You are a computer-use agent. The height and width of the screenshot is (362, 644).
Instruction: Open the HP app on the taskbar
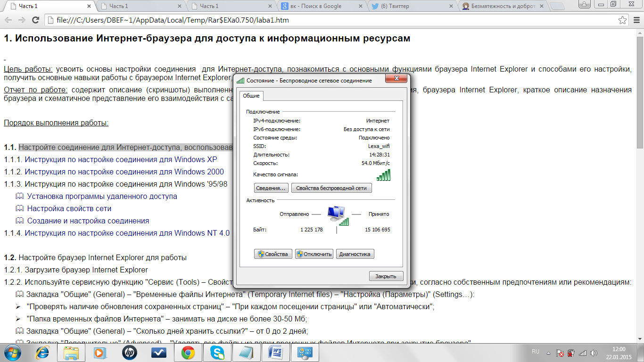tap(129, 353)
